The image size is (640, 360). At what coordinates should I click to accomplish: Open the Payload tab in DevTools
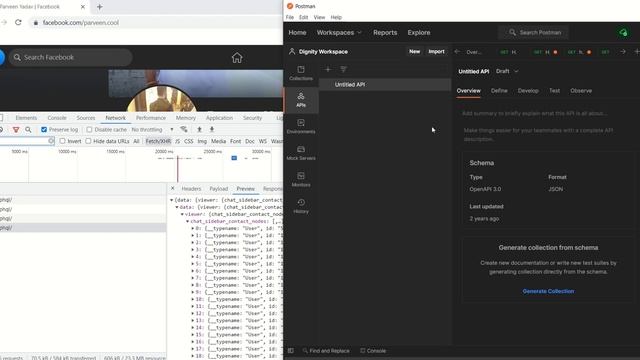[219, 189]
